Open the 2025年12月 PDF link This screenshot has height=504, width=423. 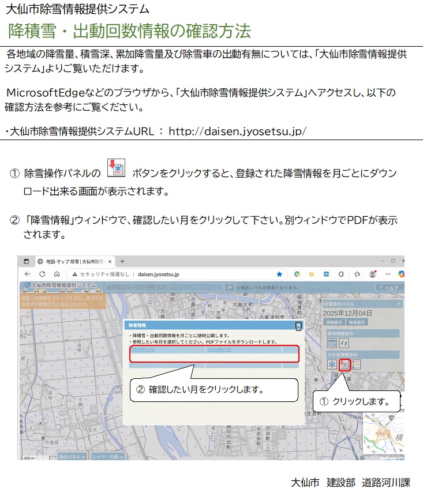point(219,349)
